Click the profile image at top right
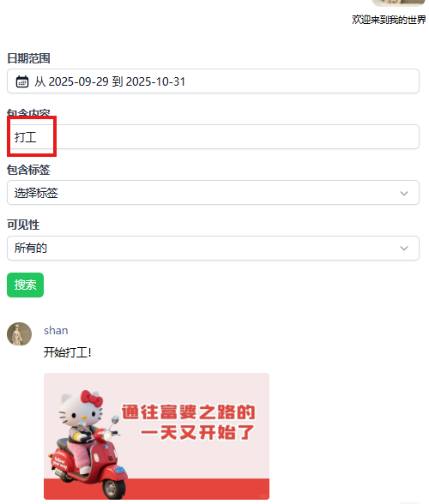Viewport: 429px width, 504px height. (x=399, y=3)
